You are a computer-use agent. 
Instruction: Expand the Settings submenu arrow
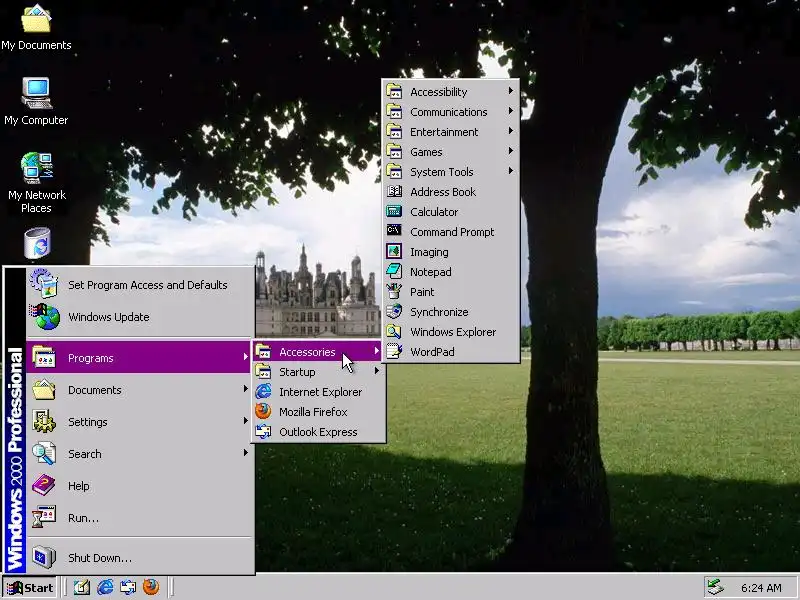(245, 421)
